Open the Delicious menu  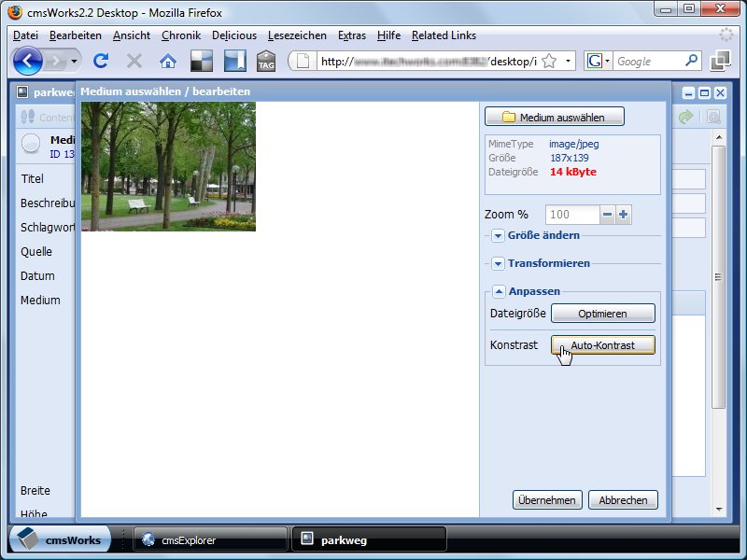point(234,35)
